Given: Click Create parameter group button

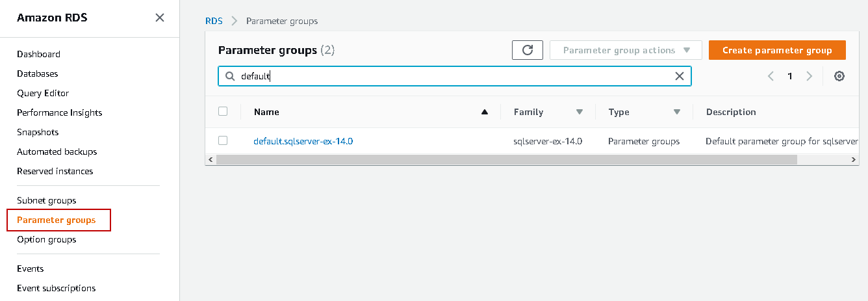Looking at the screenshot, I should point(777,50).
